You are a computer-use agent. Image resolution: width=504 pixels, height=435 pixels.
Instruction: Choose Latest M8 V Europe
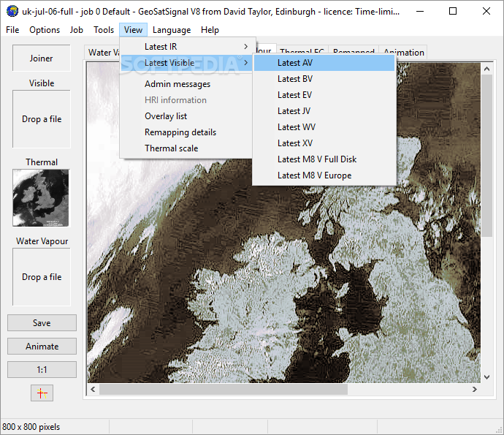pos(324,175)
